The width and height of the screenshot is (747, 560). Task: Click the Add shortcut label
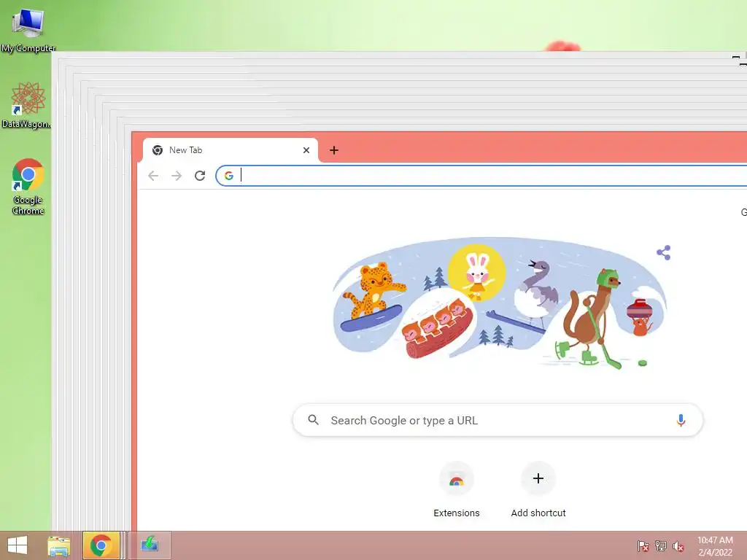538,513
